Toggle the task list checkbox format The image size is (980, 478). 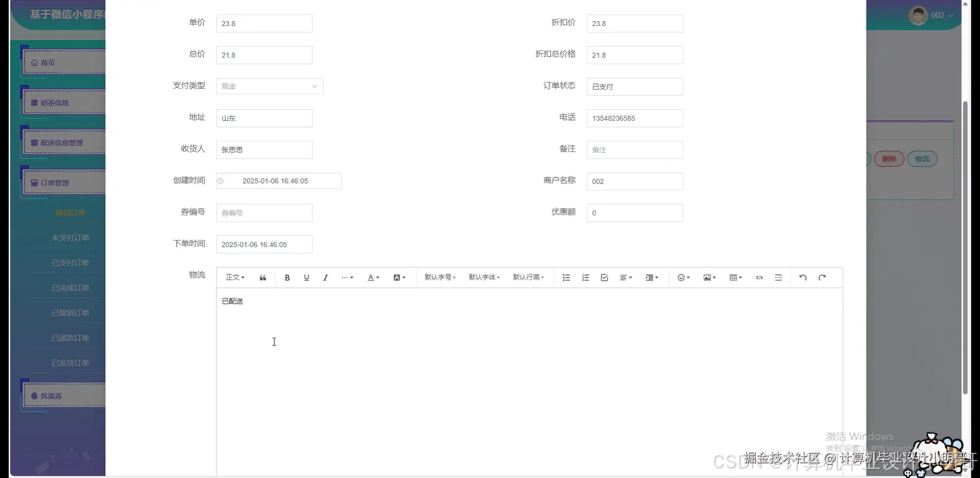point(604,277)
